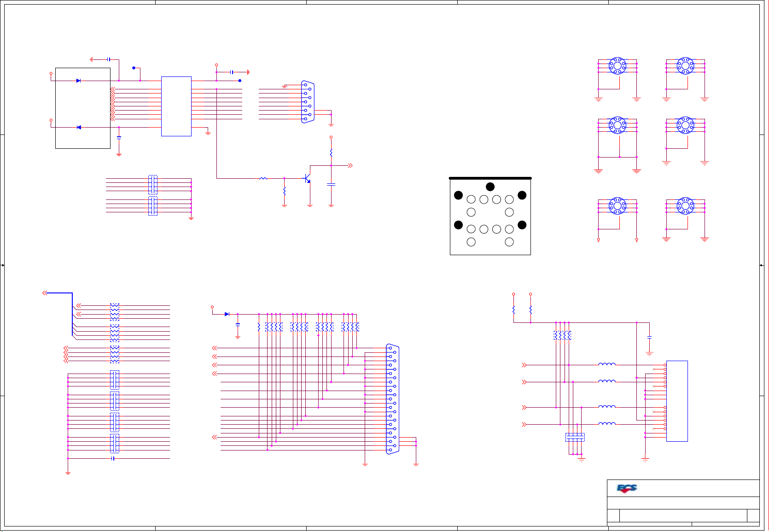
Task: Select the dashed resistor array above the inductors
Action: [562, 335]
